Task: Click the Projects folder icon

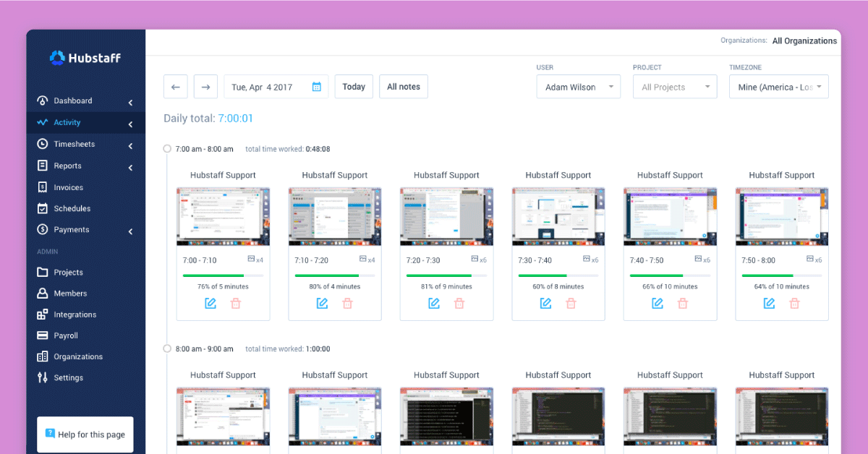Action: (x=42, y=273)
